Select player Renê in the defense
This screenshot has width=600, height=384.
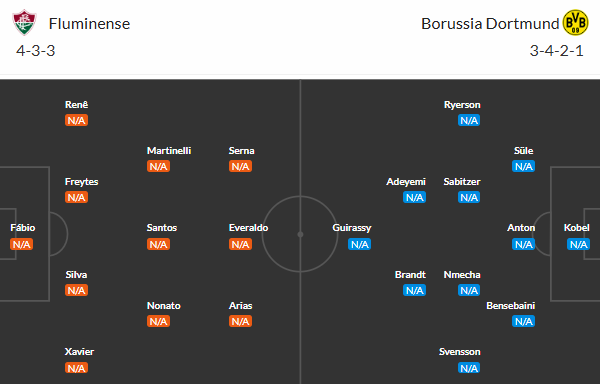click(77, 104)
